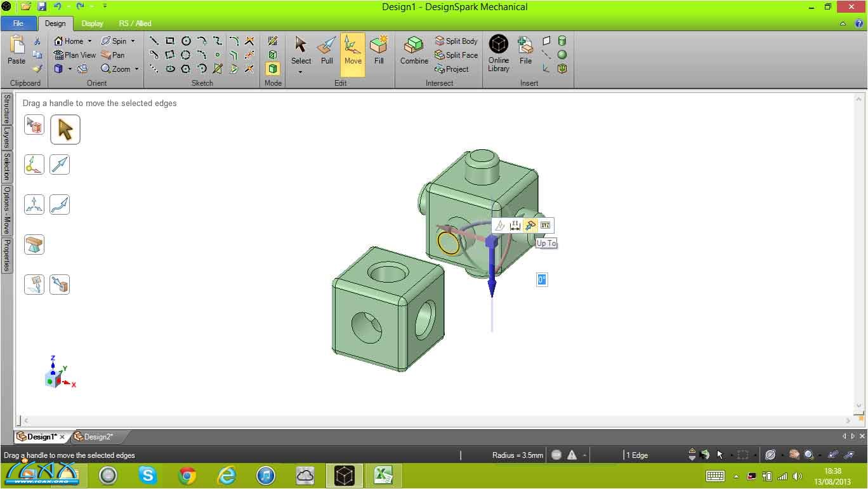The height and width of the screenshot is (489, 868).
Task: Open the Structure side panel tab
Action: [x=7, y=109]
